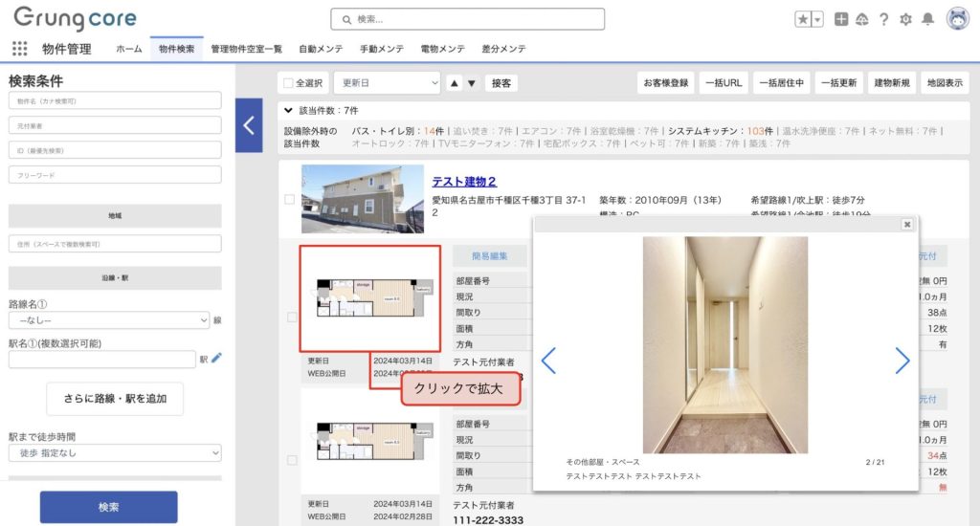Go to the next photo with right arrow

coord(902,360)
